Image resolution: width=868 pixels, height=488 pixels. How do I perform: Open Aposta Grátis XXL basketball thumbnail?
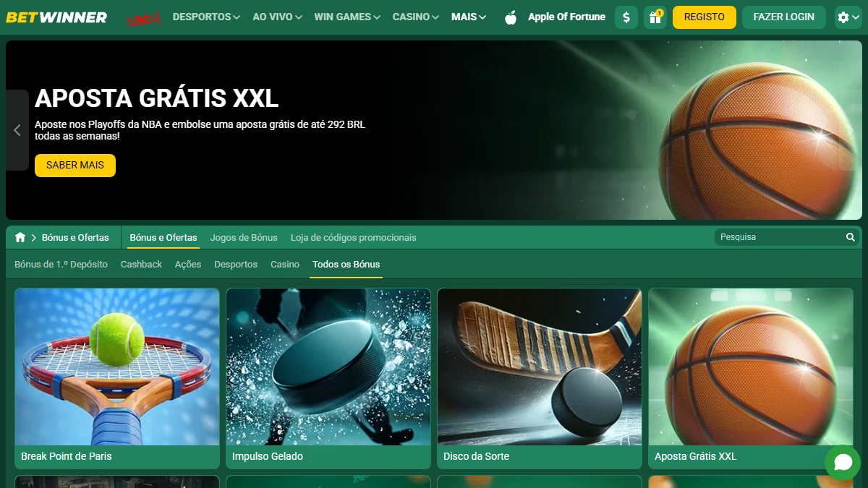(751, 367)
